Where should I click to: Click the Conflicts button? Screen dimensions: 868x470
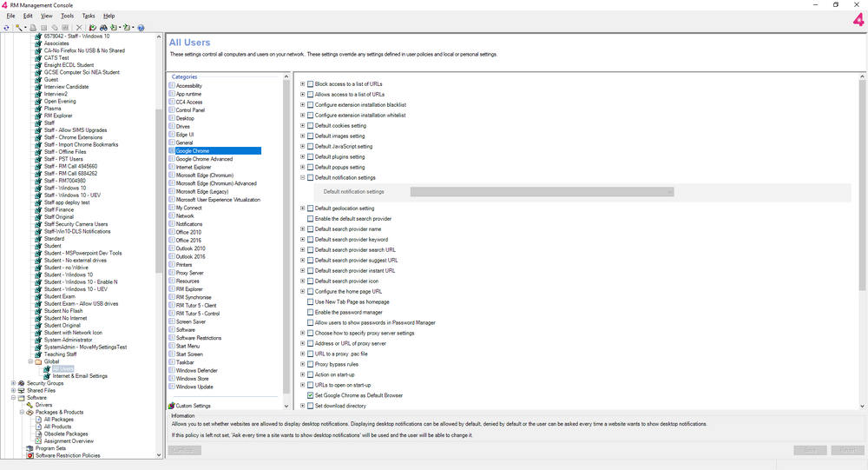pyautogui.click(x=184, y=450)
